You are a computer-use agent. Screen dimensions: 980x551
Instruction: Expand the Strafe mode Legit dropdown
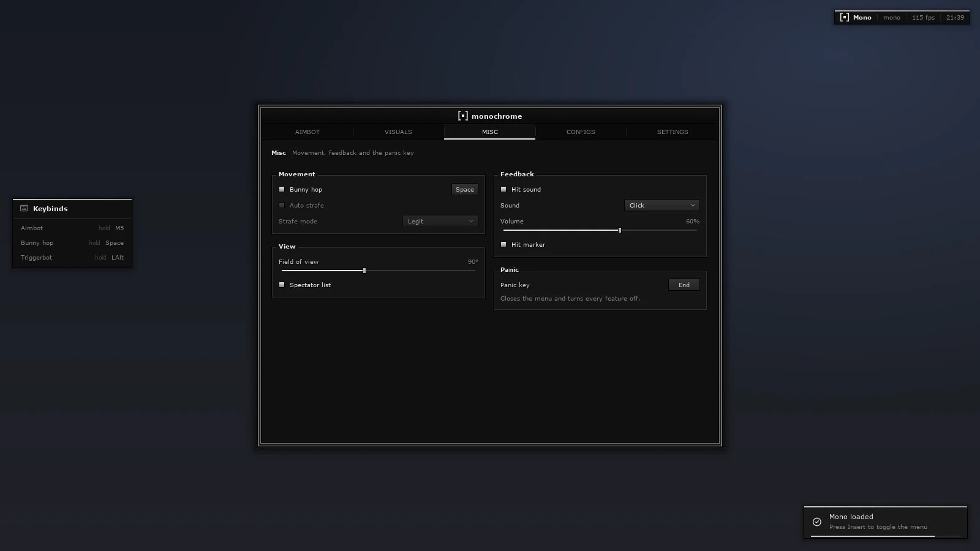click(x=440, y=221)
